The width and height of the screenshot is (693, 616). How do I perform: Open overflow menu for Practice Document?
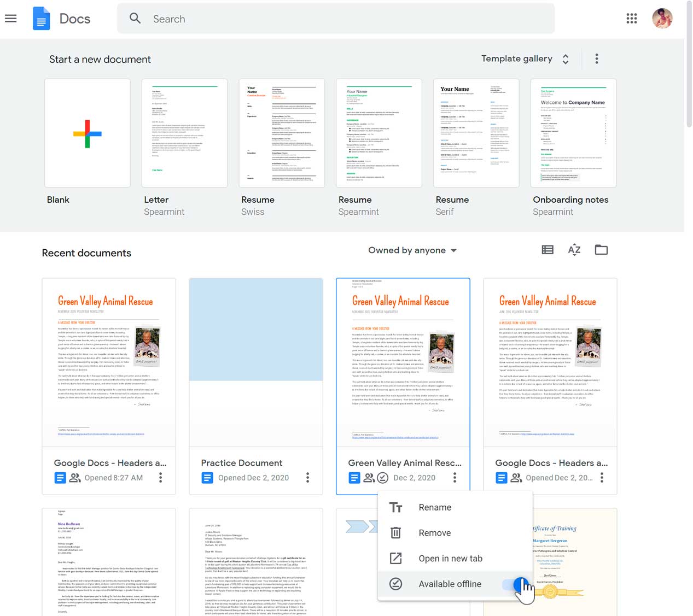(x=308, y=477)
